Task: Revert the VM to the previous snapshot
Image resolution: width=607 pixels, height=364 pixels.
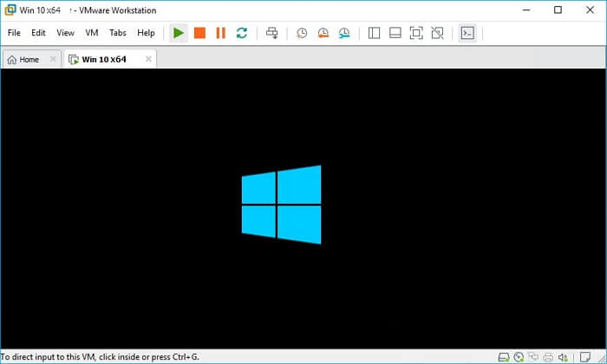Action: 323,33
